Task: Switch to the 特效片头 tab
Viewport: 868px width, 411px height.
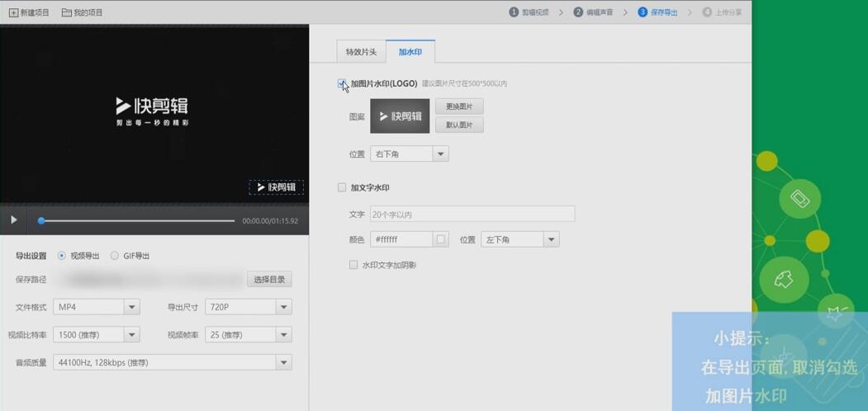Action: [x=361, y=52]
